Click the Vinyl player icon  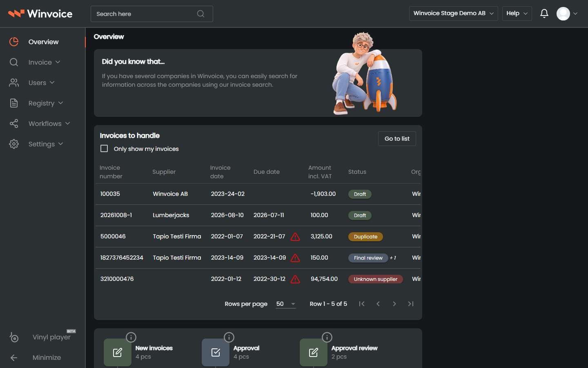point(14,337)
